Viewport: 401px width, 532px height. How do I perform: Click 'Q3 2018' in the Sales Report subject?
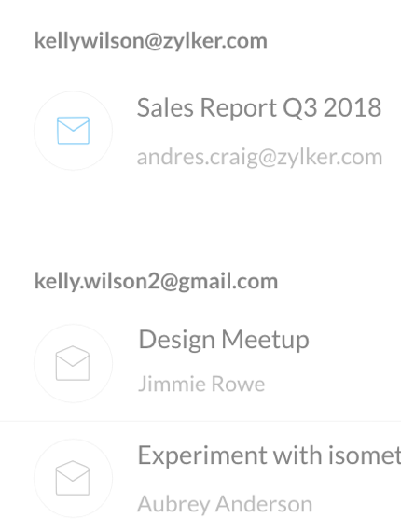(332, 108)
